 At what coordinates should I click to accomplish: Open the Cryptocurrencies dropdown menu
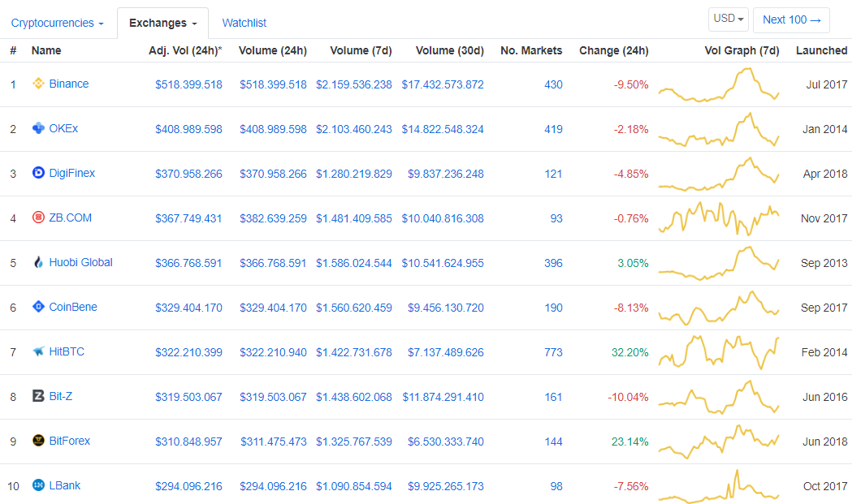point(57,23)
